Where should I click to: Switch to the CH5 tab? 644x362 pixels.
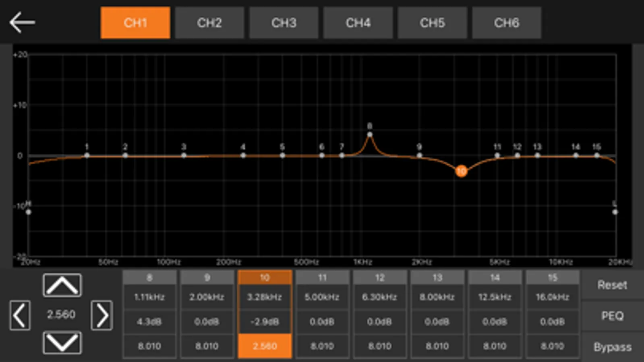pyautogui.click(x=433, y=23)
